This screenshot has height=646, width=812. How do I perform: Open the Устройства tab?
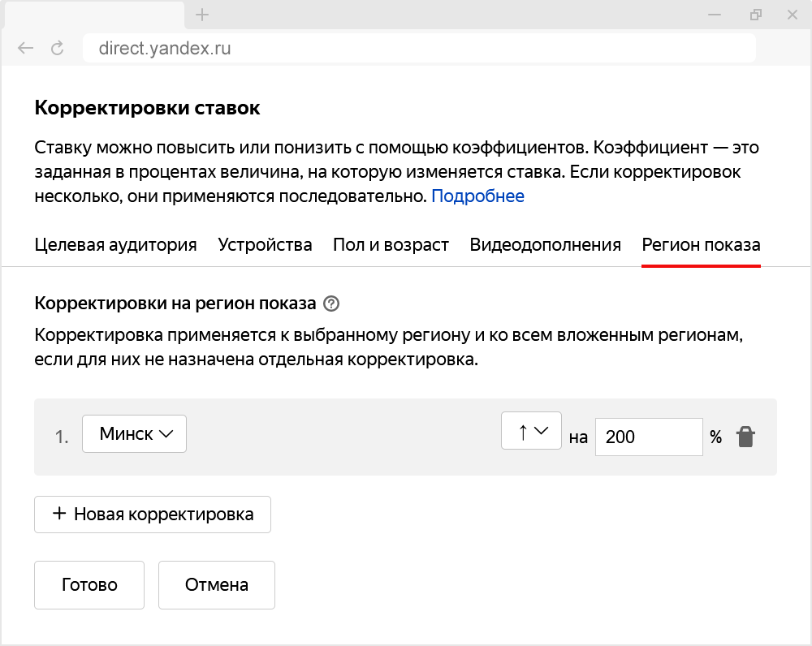point(265,245)
